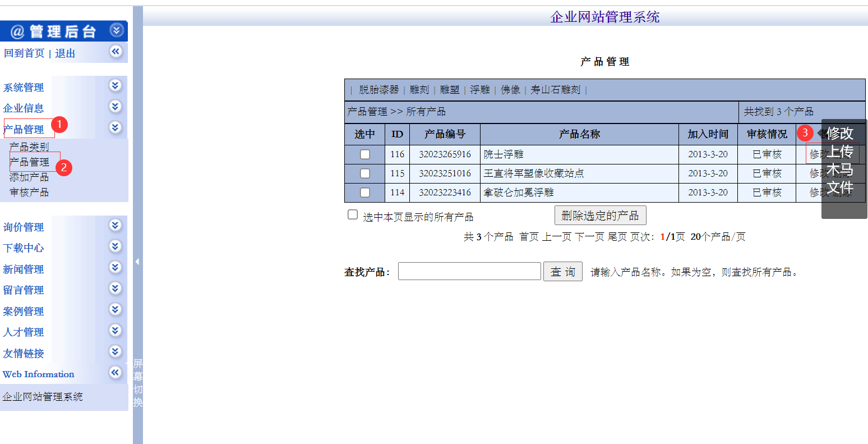Click the 删除选定的产品 button
The width and height of the screenshot is (868, 444).
pos(600,214)
